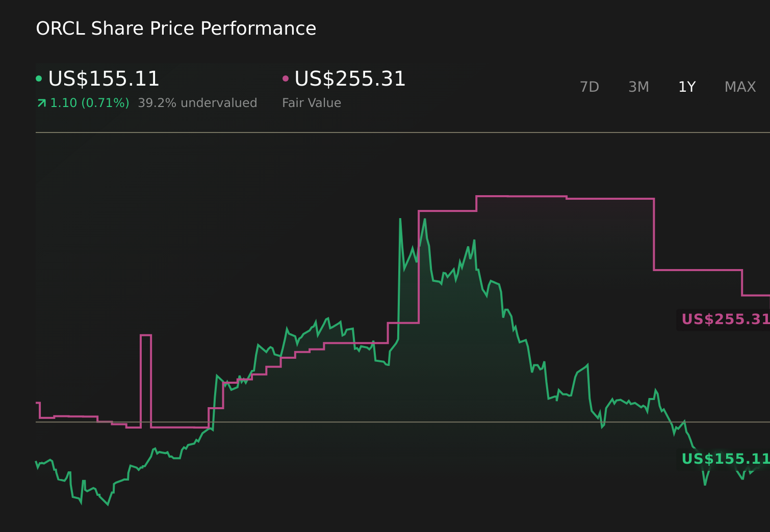770x532 pixels.
Task: Click the pink Fair Value legend dot
Action: [x=287, y=77]
